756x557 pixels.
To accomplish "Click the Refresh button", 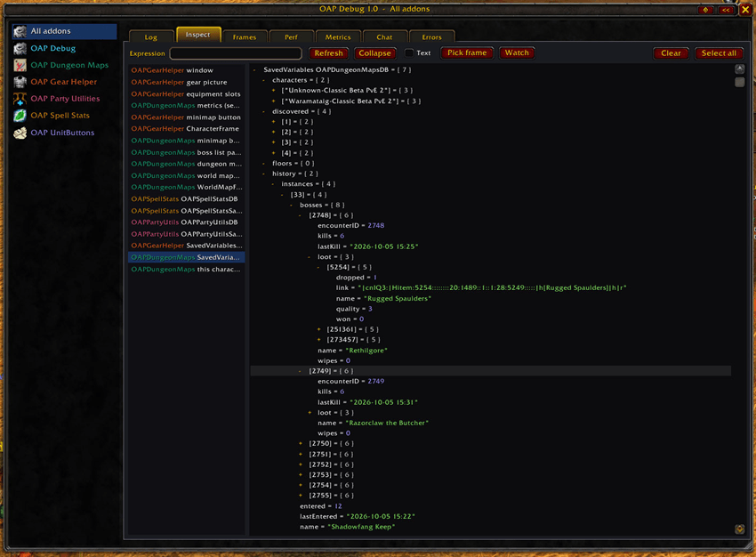I will tap(328, 53).
